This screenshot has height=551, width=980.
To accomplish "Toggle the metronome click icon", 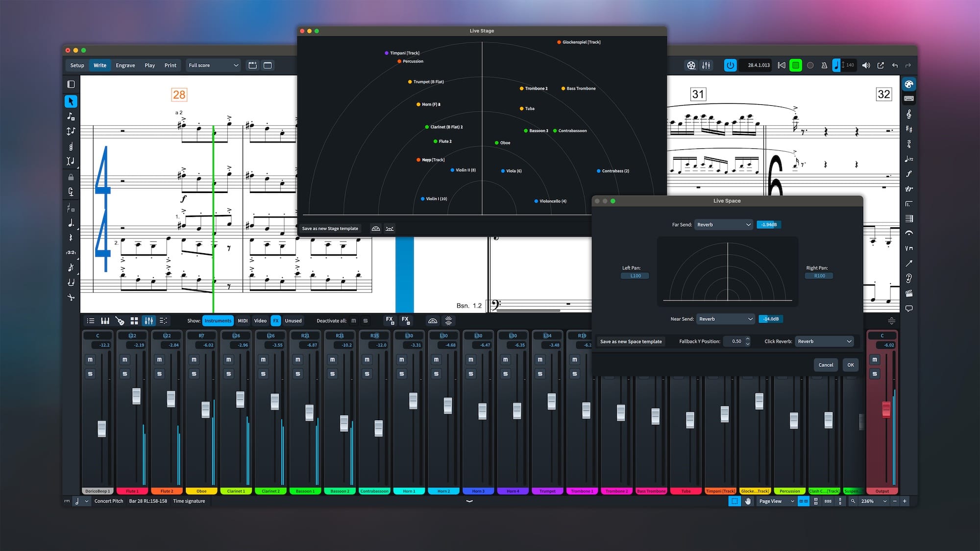I will point(824,65).
